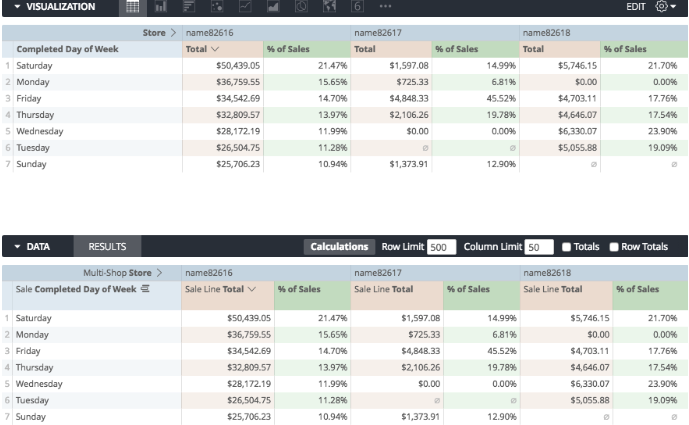
Task: Collapse the Data section
Action: pyautogui.click(x=18, y=247)
